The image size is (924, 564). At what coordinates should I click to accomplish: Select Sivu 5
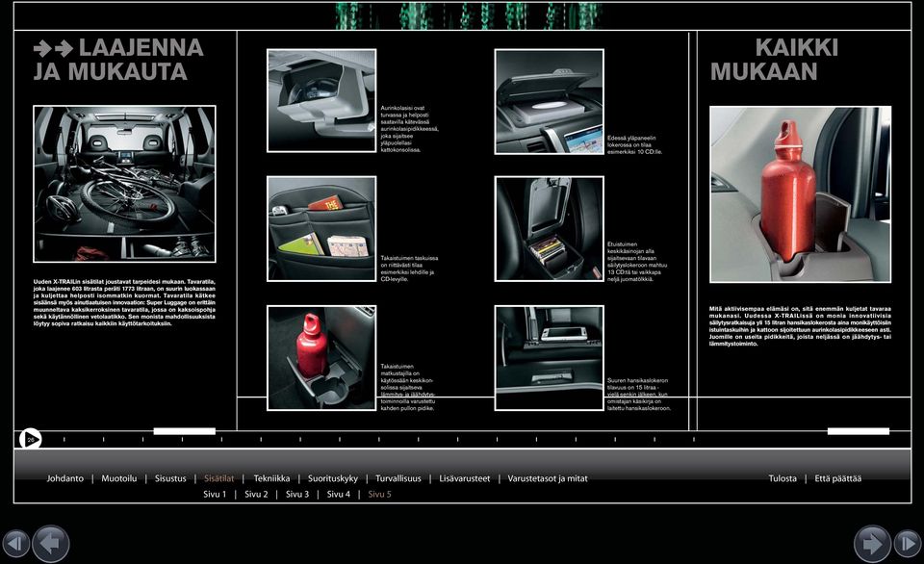pos(379,495)
